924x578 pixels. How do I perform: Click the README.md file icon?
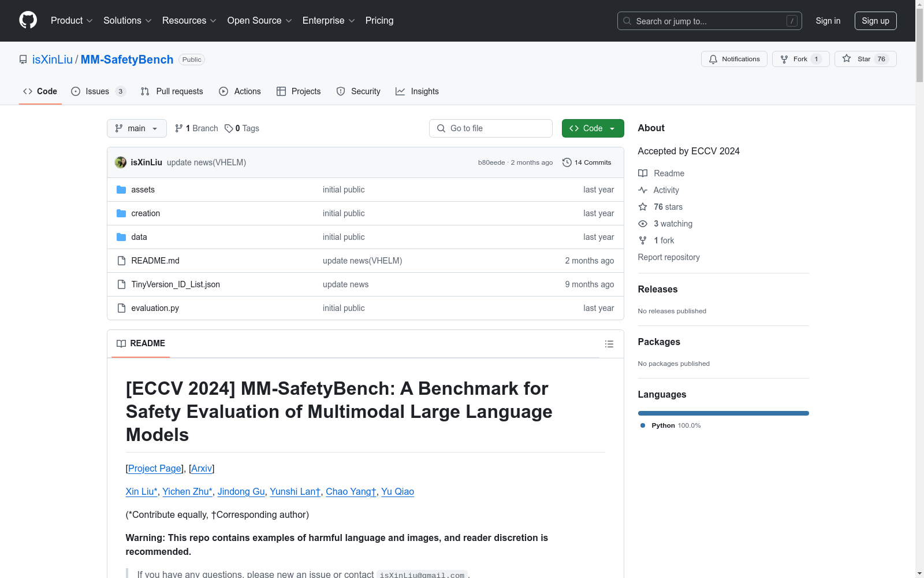[121, 261]
